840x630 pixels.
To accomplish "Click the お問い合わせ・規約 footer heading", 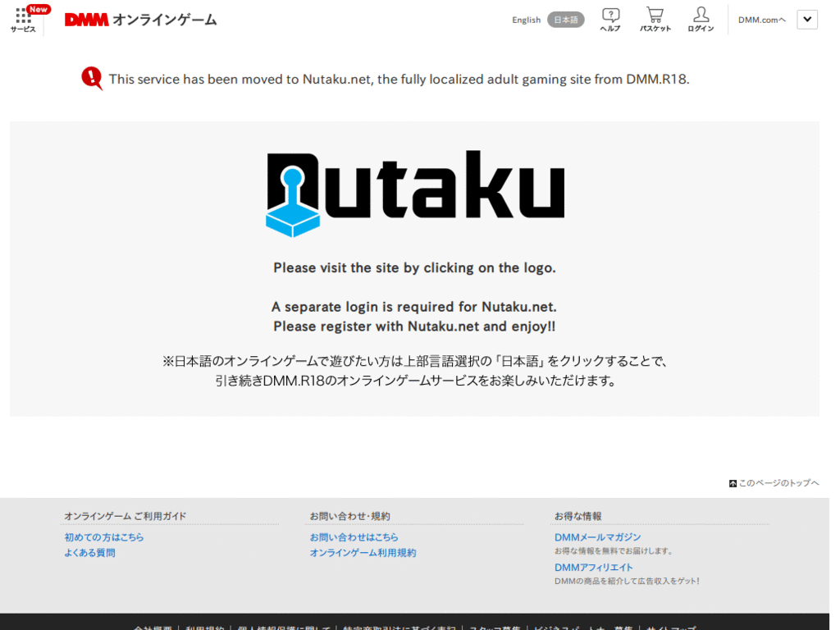I will coord(349,516).
